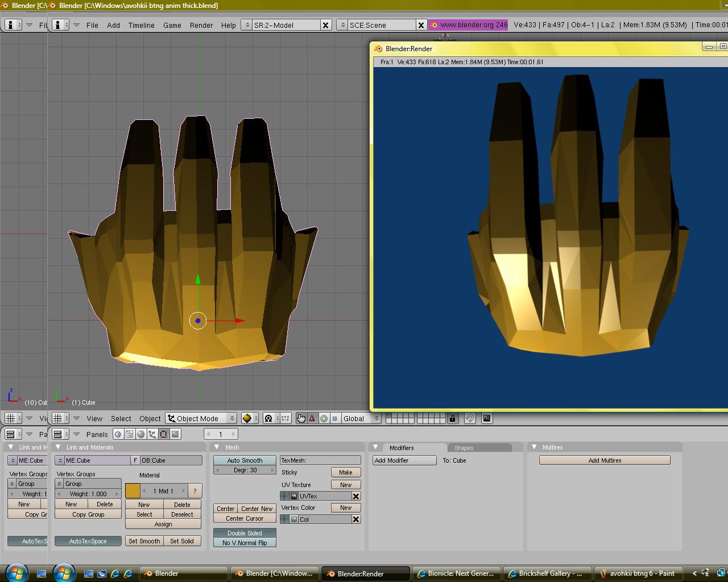This screenshot has width=728, height=582.
Task: Select the rotate manipulator ring icon
Action: point(324,418)
